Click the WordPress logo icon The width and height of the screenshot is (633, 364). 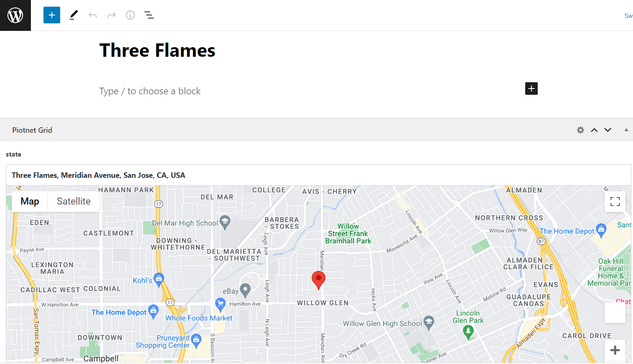click(15, 15)
